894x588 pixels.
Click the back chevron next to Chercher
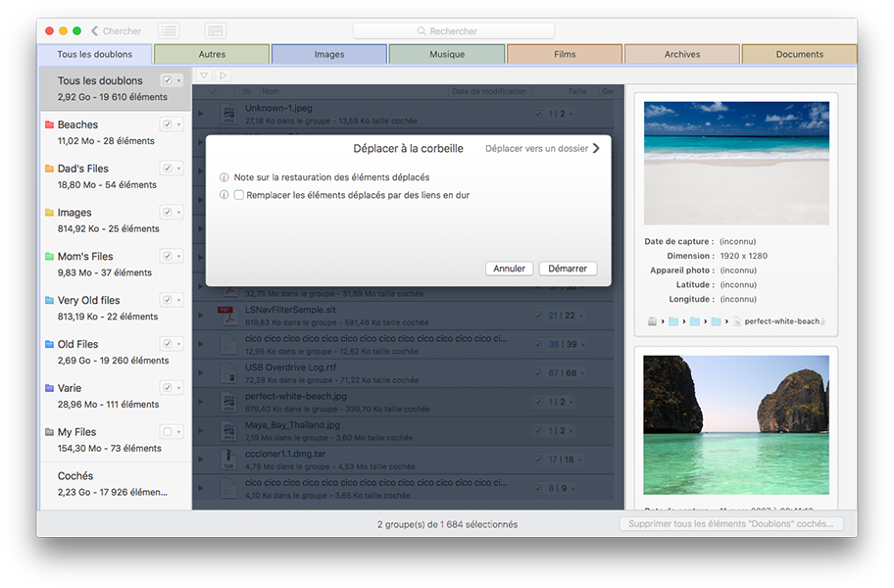coord(95,30)
